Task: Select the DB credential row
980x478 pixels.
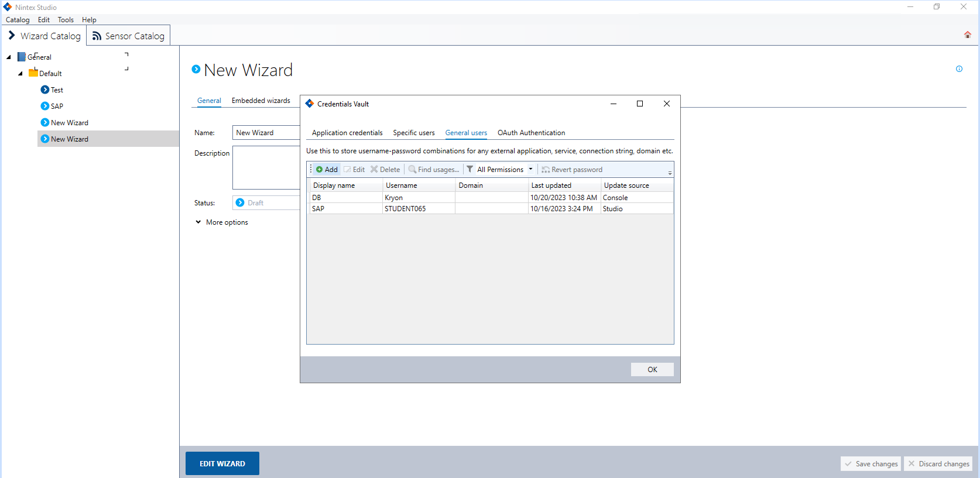Action: pos(345,198)
